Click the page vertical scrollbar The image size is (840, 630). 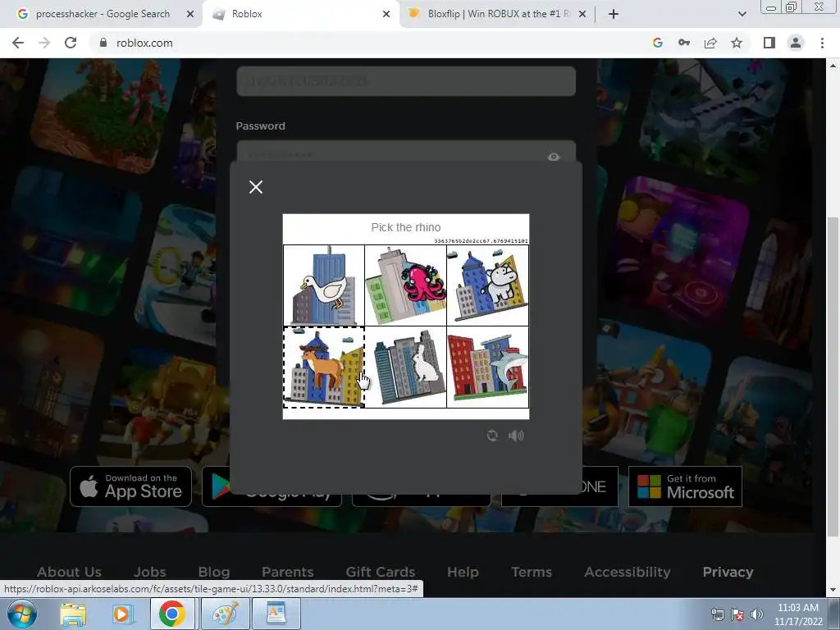(833, 375)
